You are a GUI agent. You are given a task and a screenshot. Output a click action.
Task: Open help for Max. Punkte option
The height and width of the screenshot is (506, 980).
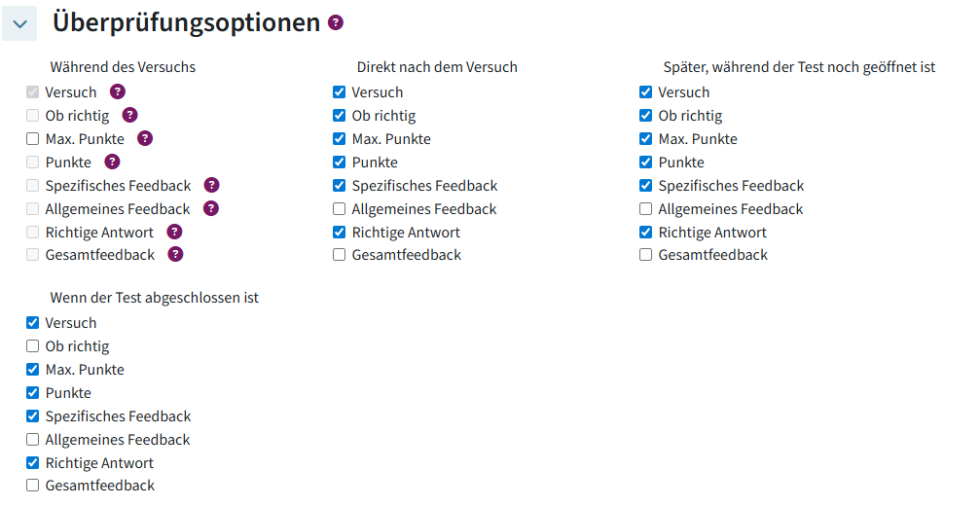pyautogui.click(x=145, y=138)
